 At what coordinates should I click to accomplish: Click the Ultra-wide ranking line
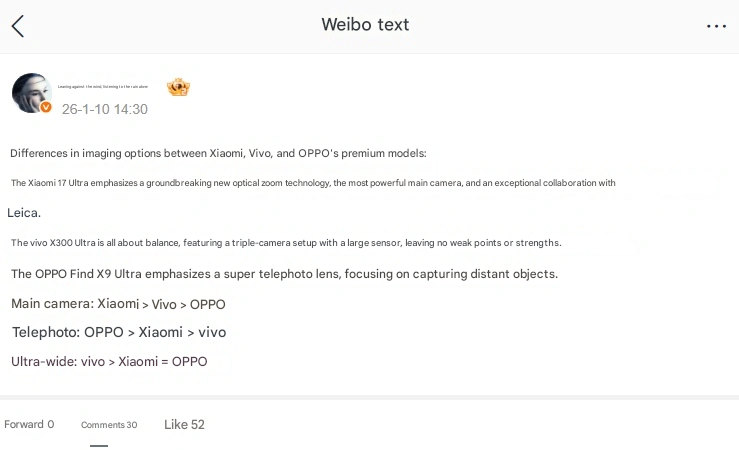109,361
